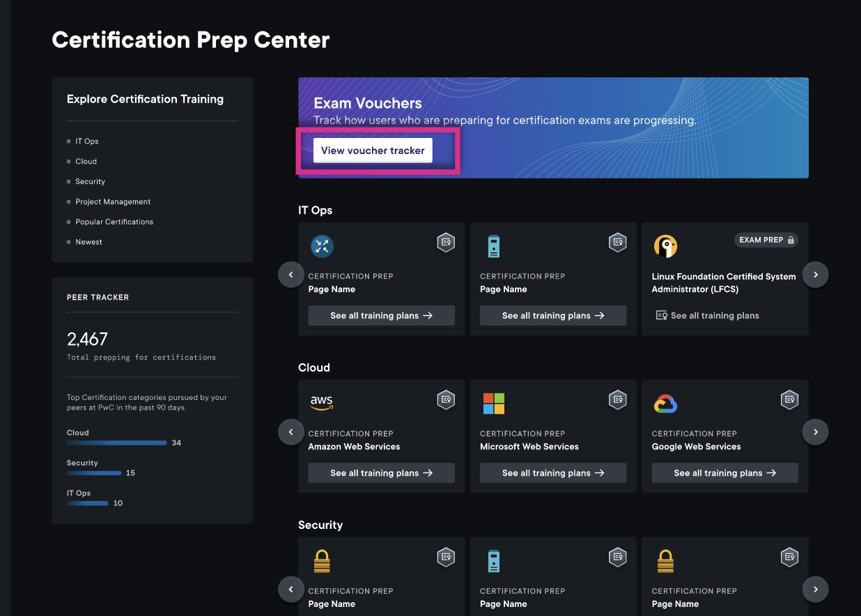The image size is (861, 616).
Task: Click the Google Cloud logo
Action: click(665, 403)
